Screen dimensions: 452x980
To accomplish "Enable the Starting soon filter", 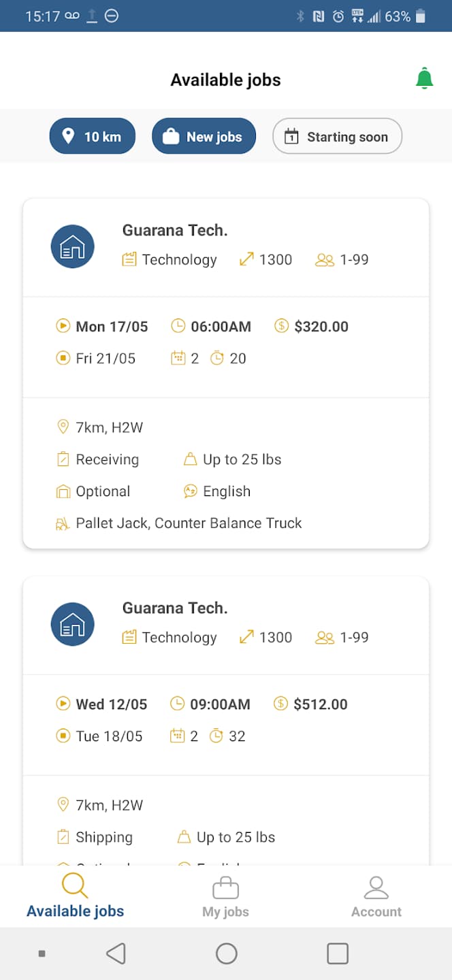I will [337, 136].
